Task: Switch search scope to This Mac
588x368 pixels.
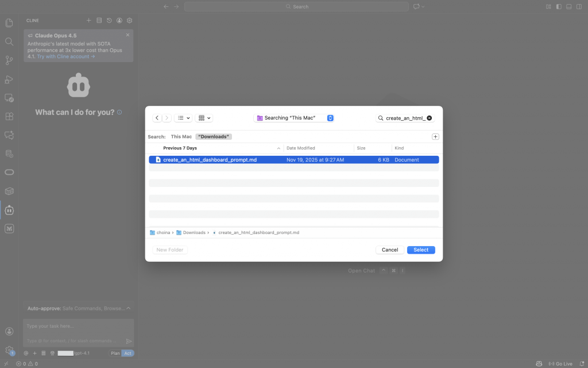Action: [181, 136]
